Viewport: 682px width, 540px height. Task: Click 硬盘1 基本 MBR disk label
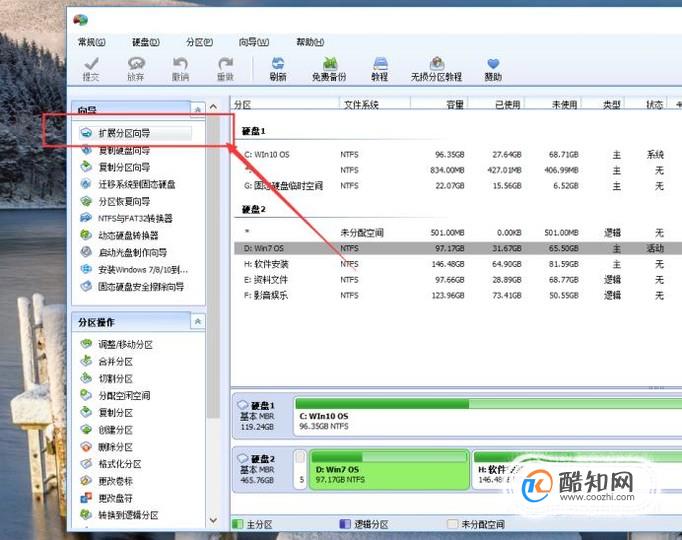[x=262, y=416]
